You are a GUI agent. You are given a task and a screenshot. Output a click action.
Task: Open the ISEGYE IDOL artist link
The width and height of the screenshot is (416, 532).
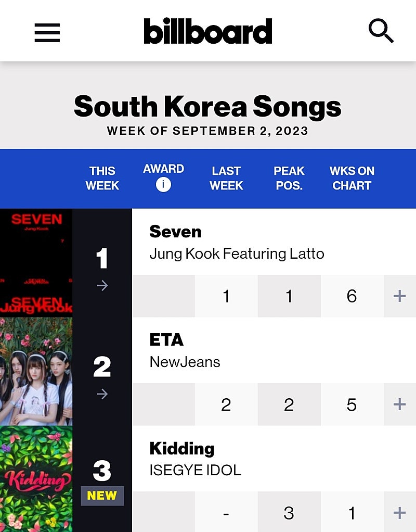[196, 471]
